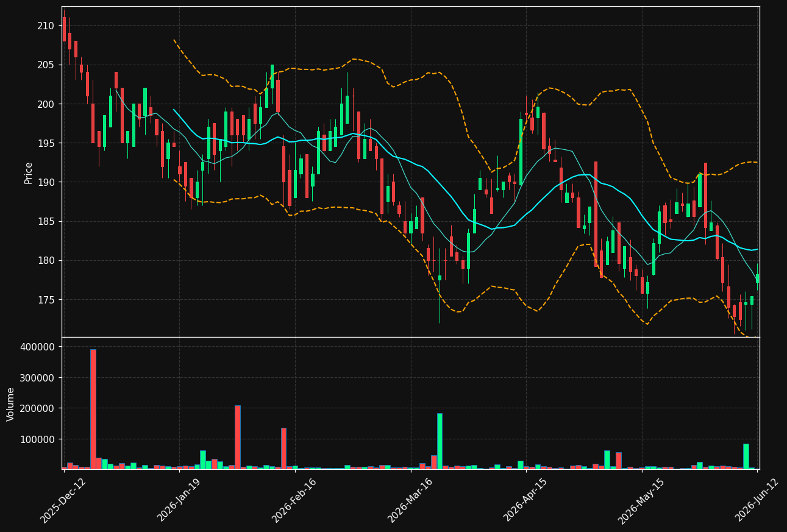This screenshot has width=787, height=532.
Task: Click the large green candlestick at 2026-Apr-15
Action: [x=521, y=152]
